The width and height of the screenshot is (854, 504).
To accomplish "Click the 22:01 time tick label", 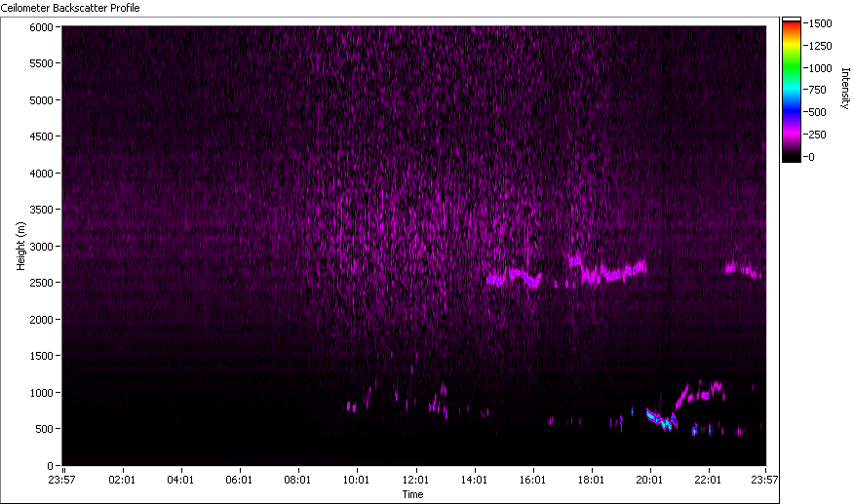I will [x=708, y=480].
